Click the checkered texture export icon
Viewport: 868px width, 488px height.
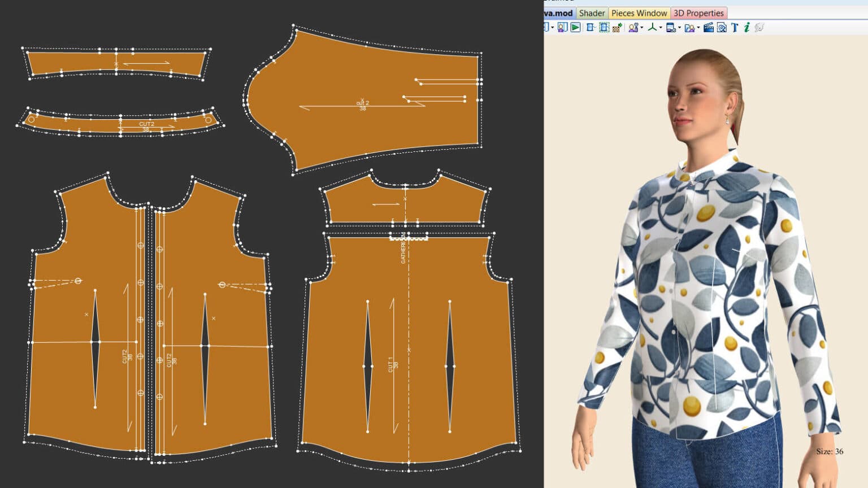coord(618,27)
